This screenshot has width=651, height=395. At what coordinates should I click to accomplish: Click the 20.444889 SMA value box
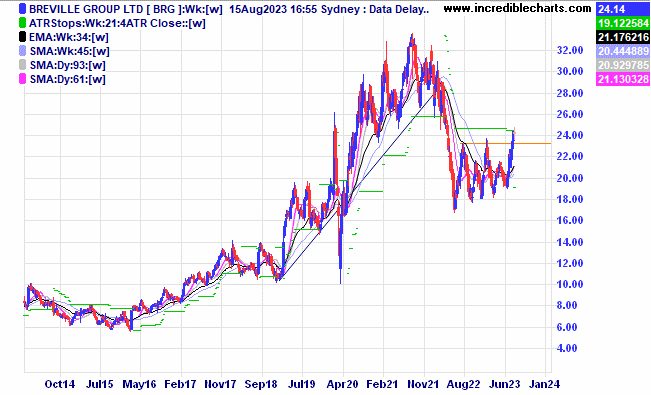click(x=623, y=51)
